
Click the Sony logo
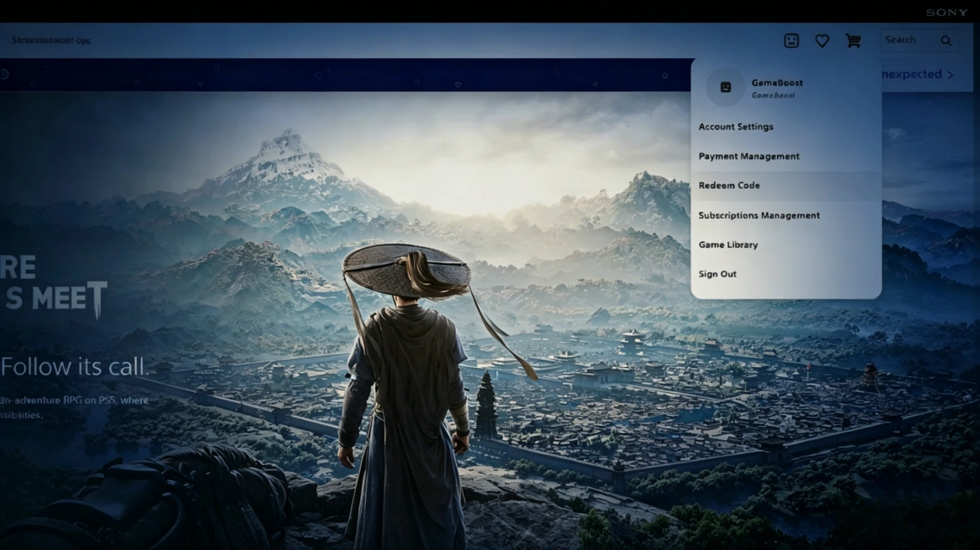click(x=947, y=12)
